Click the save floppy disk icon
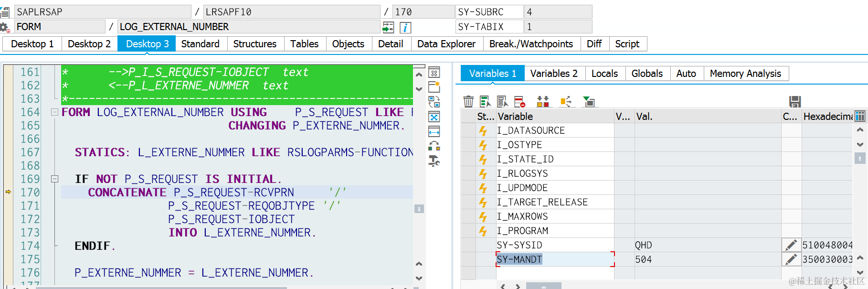Image resolution: width=868 pixels, height=289 pixels. click(795, 101)
